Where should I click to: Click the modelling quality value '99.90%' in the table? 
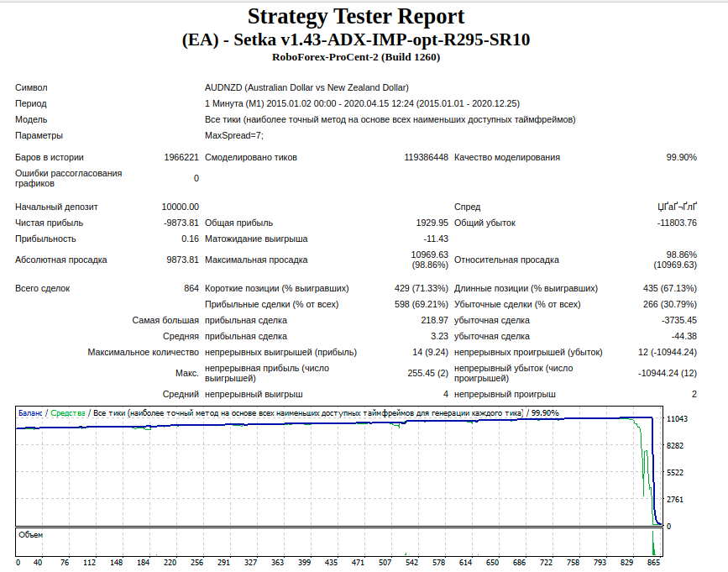(681, 157)
